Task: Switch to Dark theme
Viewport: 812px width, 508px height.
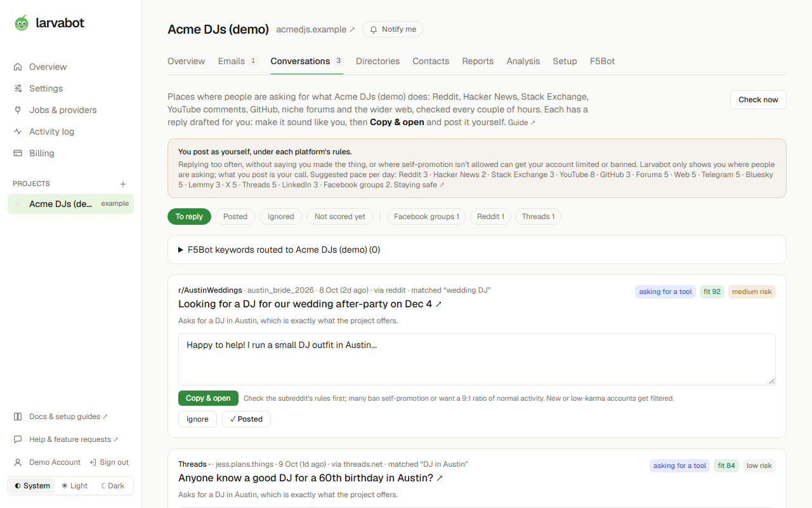Action: pos(113,486)
